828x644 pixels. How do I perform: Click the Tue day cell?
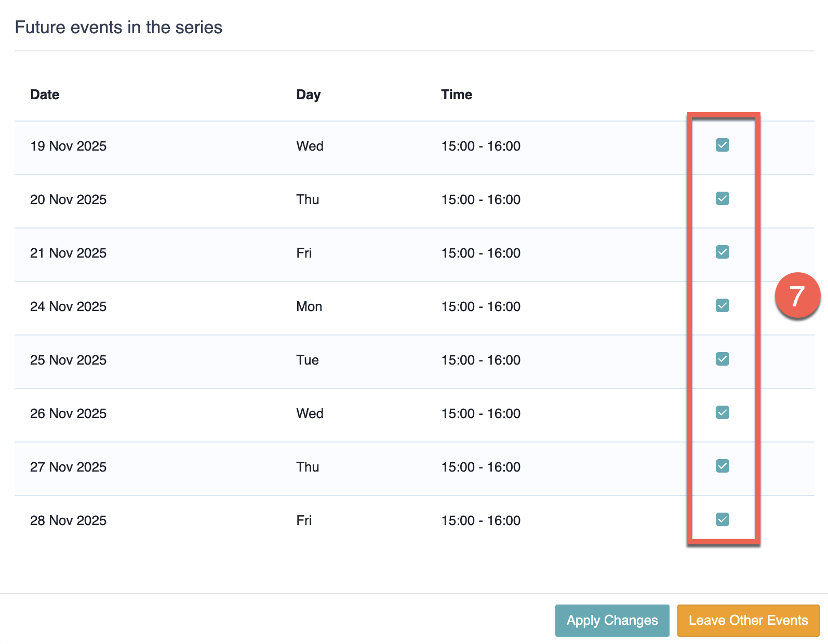(308, 360)
